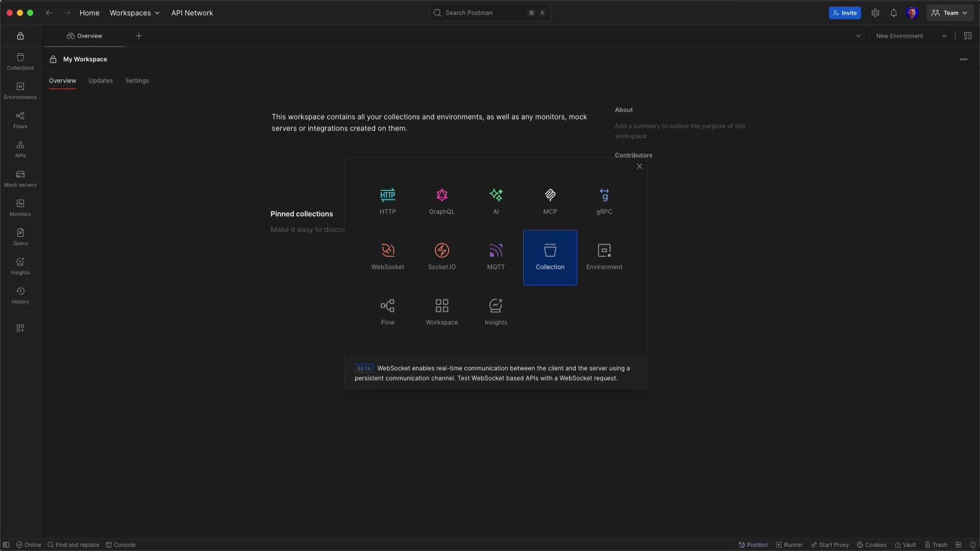Focus the Search Postman field
Screen dimensions: 980x551
(x=489, y=13)
